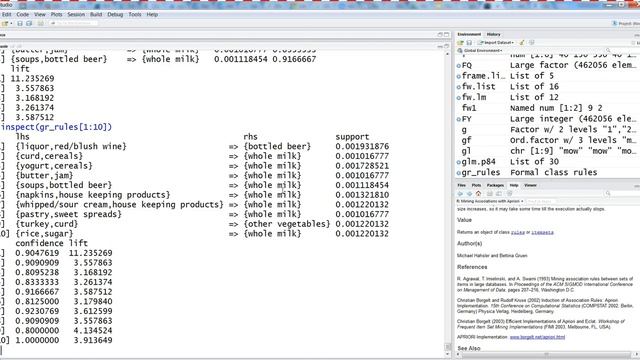Open the Tools menu
The width and height of the screenshot is (640, 360).
[x=135, y=14]
